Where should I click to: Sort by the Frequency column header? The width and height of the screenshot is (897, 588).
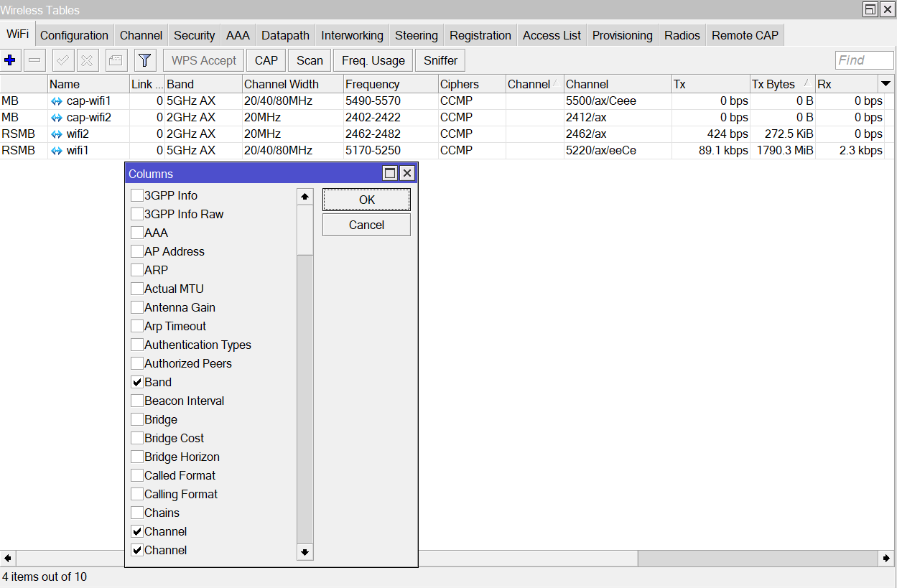tap(391, 84)
